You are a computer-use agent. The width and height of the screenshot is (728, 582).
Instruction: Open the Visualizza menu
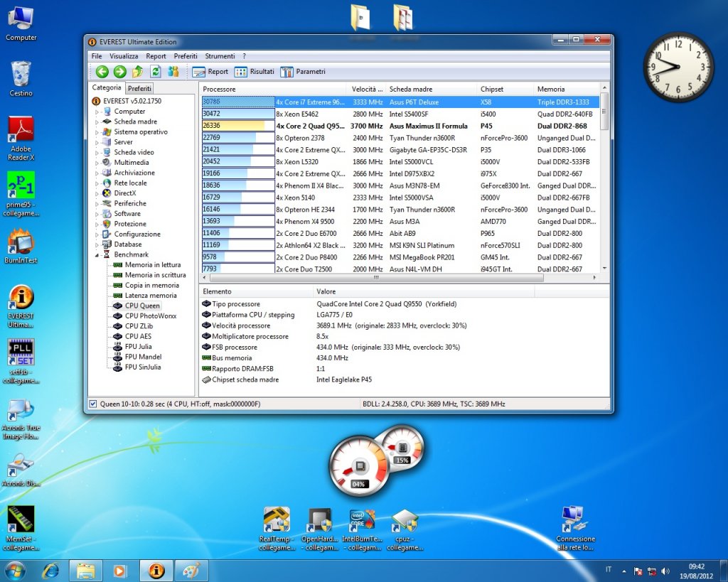pos(124,56)
